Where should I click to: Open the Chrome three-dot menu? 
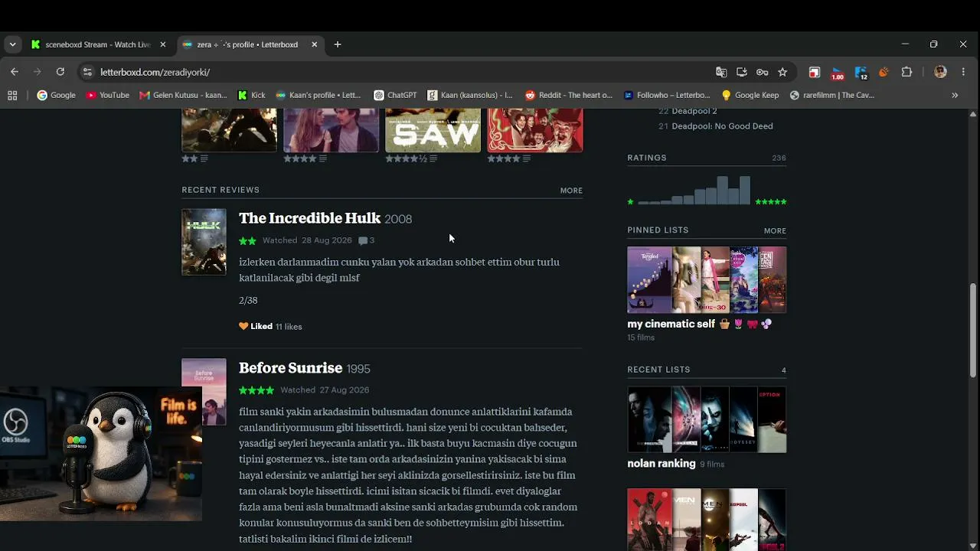coord(963,72)
